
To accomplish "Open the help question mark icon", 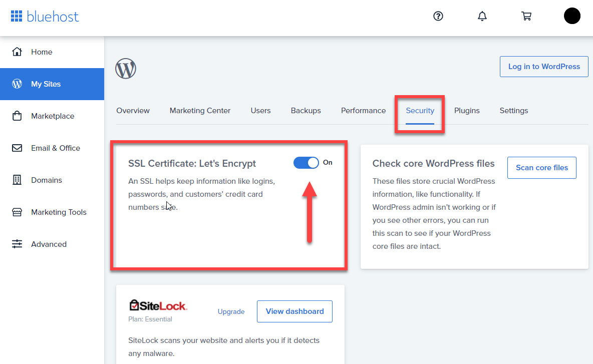I will tap(438, 16).
